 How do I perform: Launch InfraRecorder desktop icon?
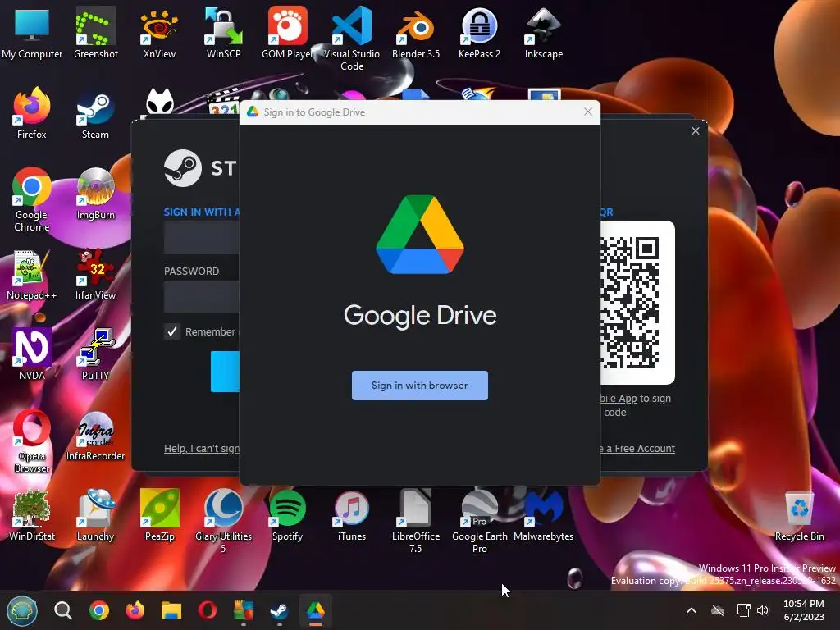click(x=95, y=435)
